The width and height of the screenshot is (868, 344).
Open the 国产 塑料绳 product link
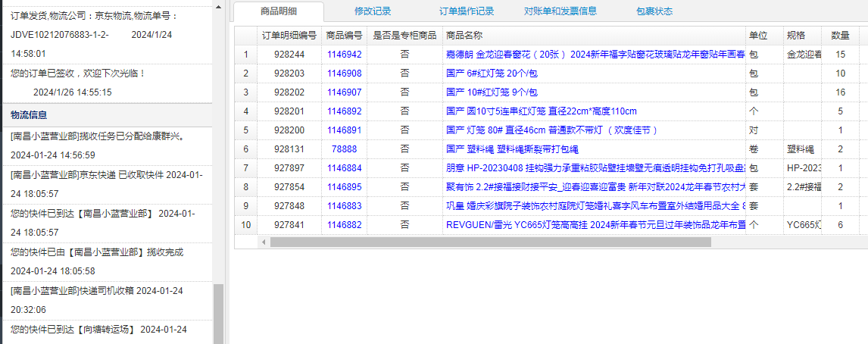pyautogui.click(x=513, y=149)
